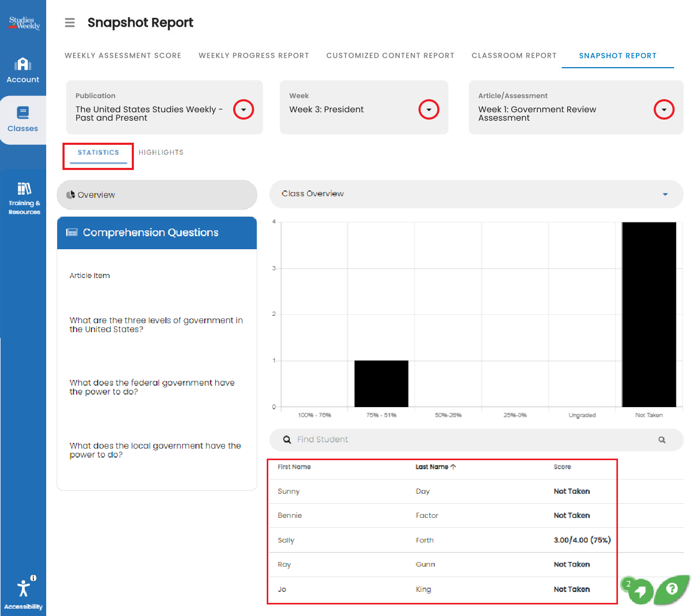Click Week 3: President value
Image resolution: width=692 pixels, height=616 pixels.
pos(327,110)
